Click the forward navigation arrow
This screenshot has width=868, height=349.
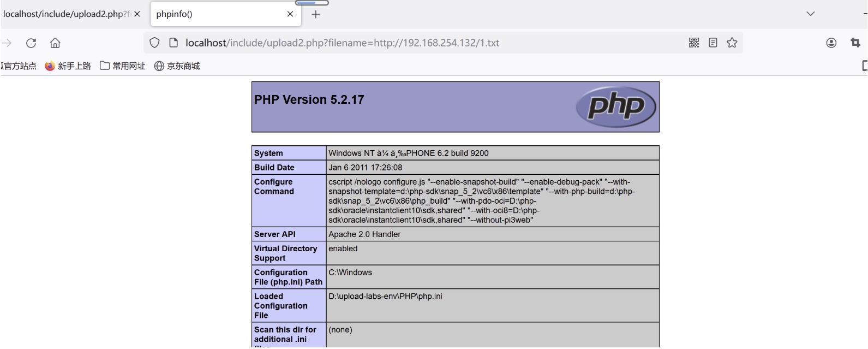(x=7, y=43)
